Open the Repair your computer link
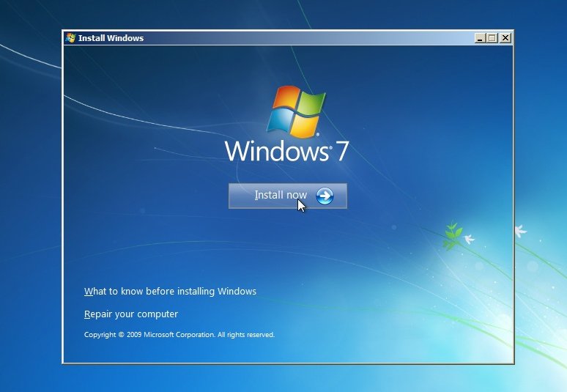 pos(131,314)
